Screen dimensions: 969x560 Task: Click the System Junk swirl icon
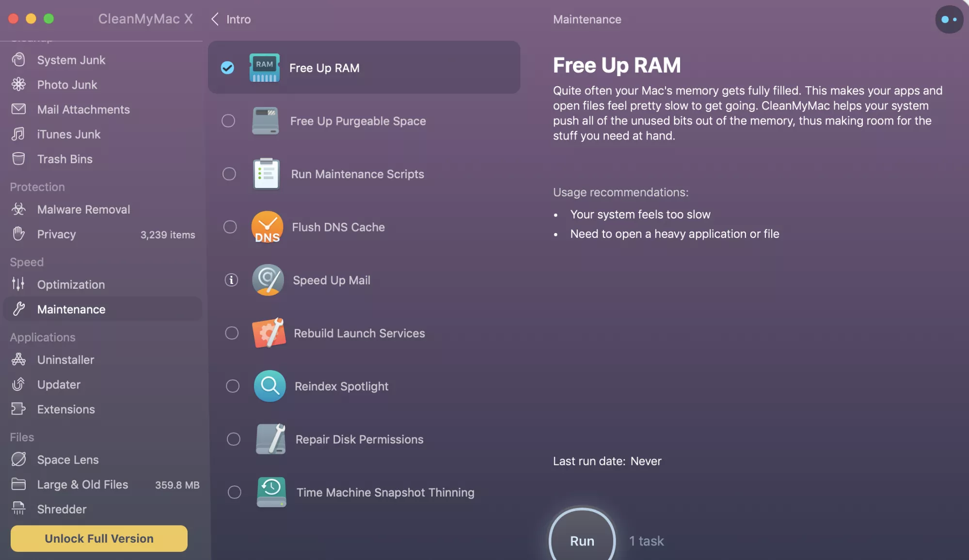pyautogui.click(x=18, y=60)
